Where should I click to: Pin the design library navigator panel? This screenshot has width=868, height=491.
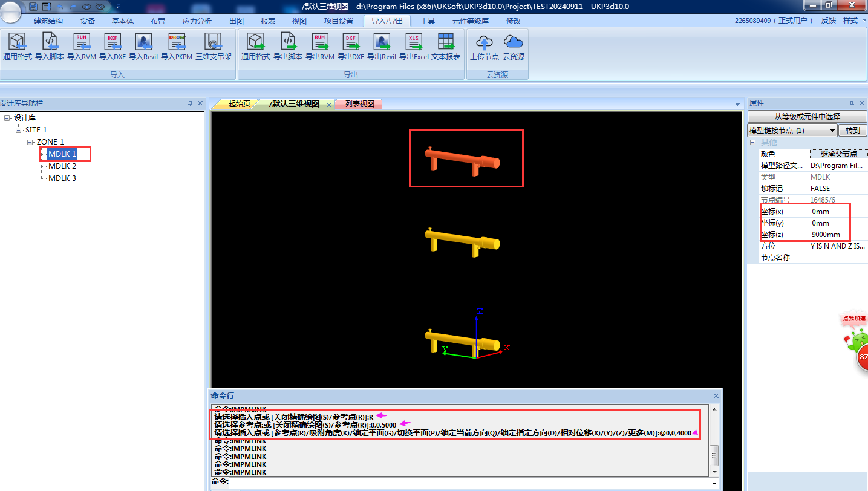(x=190, y=103)
